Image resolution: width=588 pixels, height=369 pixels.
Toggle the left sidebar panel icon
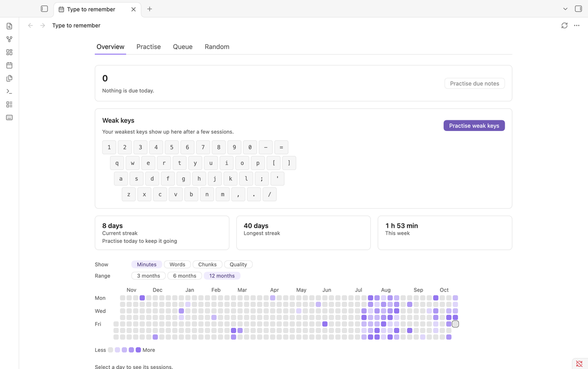[44, 9]
